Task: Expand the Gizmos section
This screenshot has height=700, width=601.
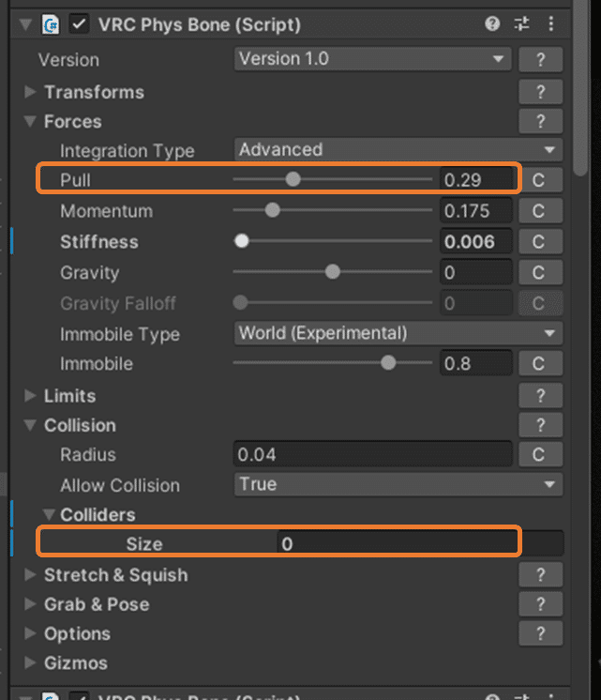Action: click(x=30, y=662)
